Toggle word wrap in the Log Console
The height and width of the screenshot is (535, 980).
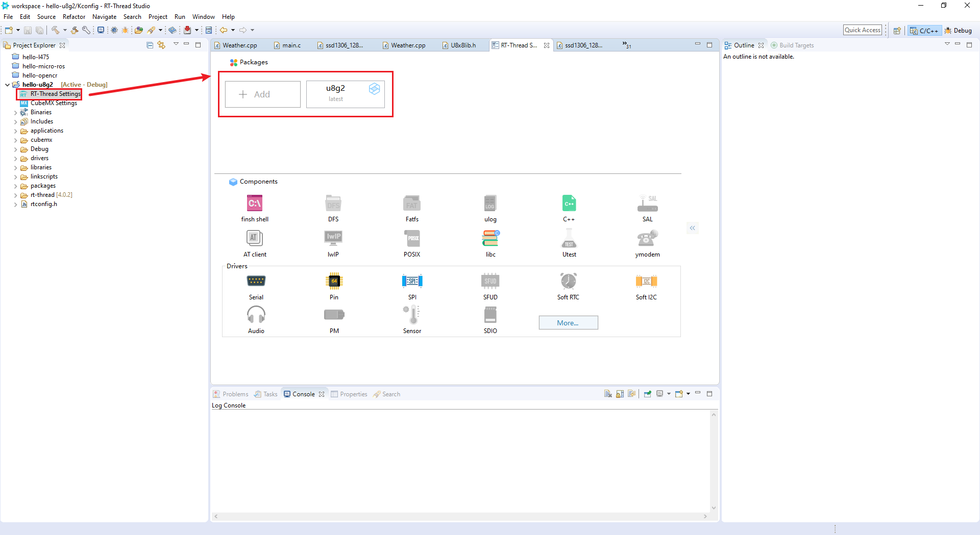click(632, 394)
